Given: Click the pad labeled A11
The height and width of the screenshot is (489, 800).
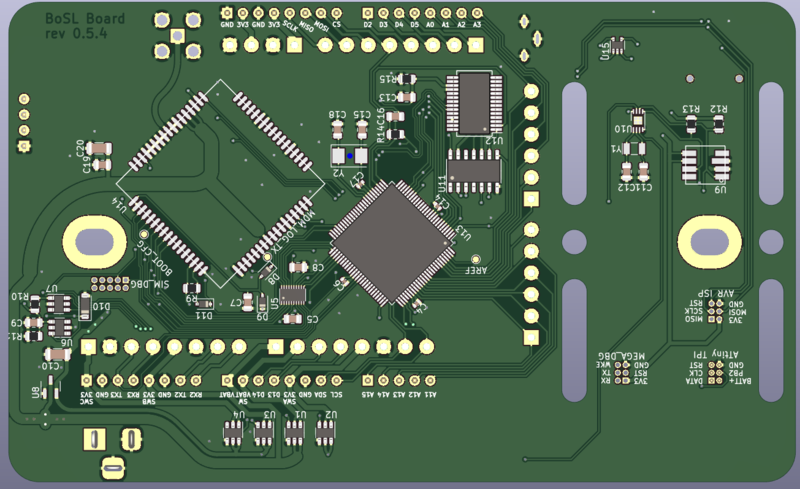Looking at the screenshot, I should pyautogui.click(x=430, y=380).
